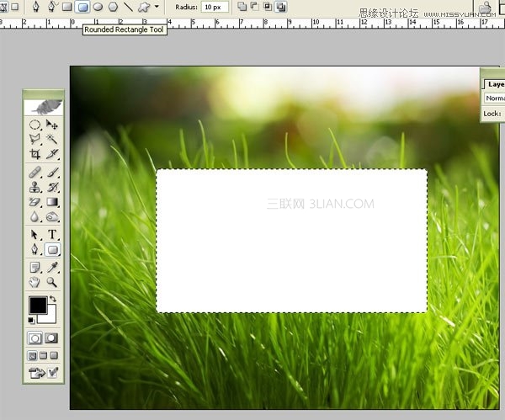Select the Rounded Rectangle tool in toolbox

[52, 250]
